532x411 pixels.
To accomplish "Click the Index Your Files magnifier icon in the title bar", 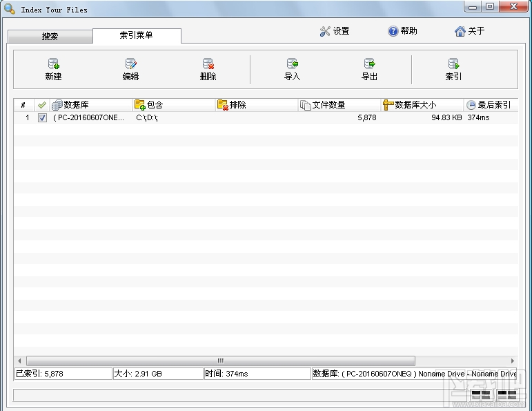I will pos(10,9).
